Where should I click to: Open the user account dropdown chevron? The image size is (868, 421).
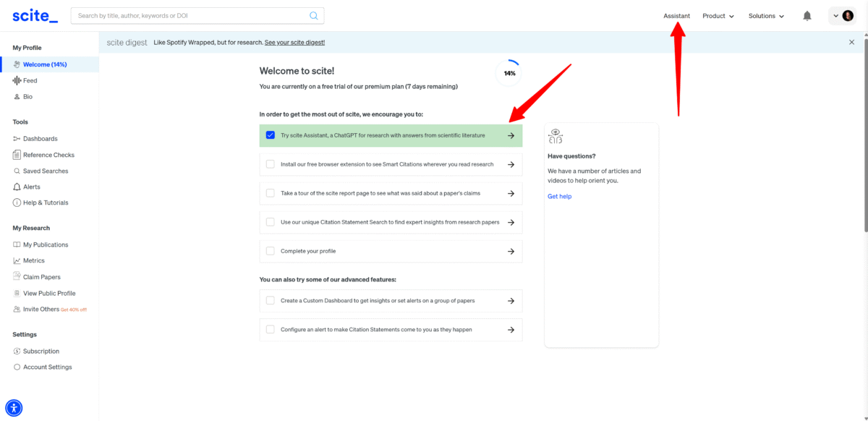click(836, 16)
